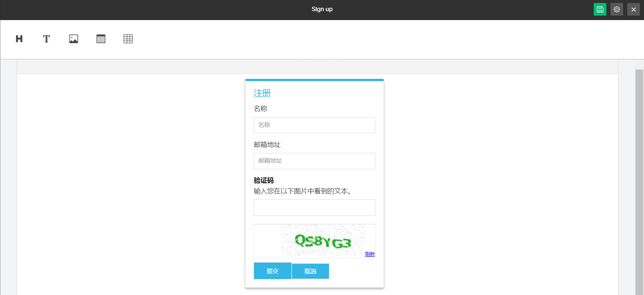Open settings via the gear icon

click(x=616, y=9)
